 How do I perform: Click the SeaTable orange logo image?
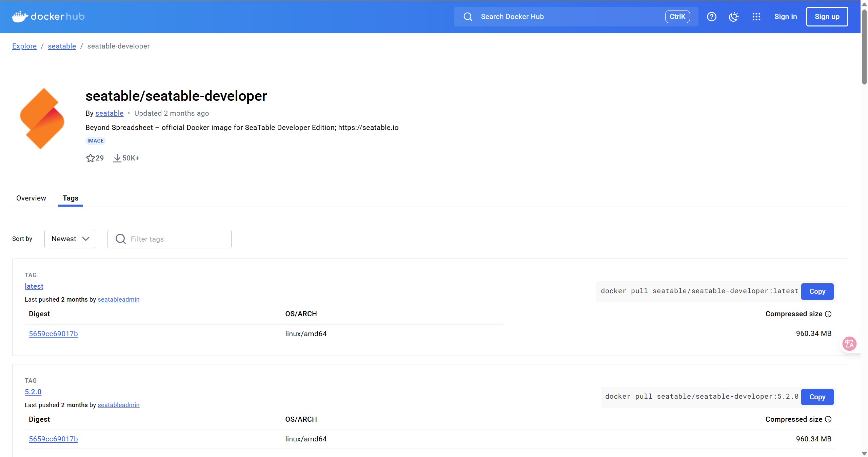click(x=42, y=118)
